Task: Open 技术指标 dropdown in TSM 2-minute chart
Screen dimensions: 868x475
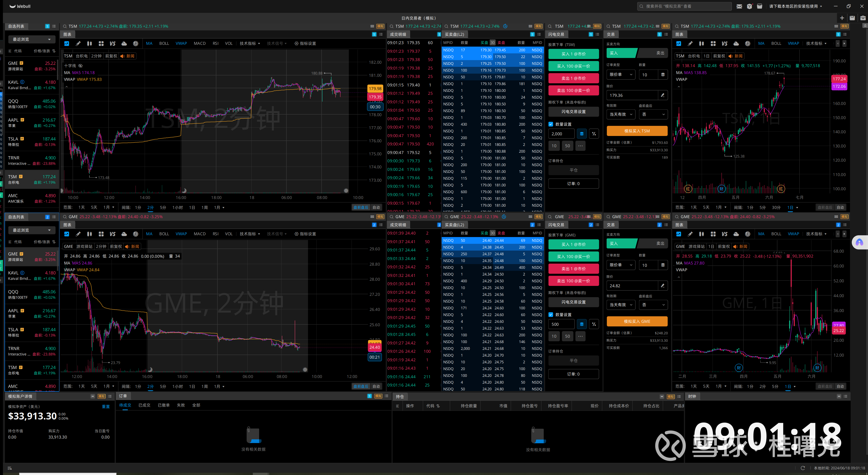Action: point(250,43)
